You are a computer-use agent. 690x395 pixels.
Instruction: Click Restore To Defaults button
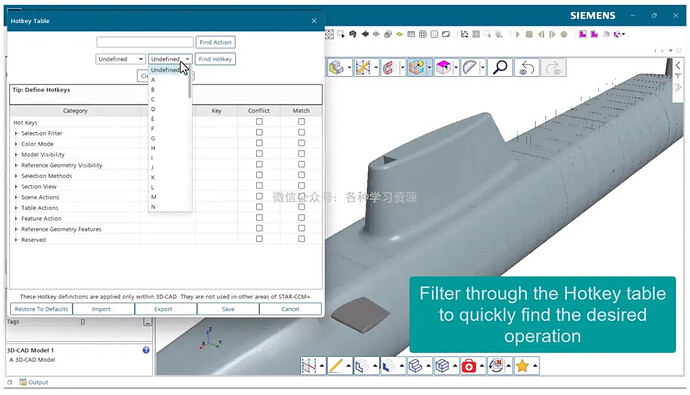click(x=41, y=309)
